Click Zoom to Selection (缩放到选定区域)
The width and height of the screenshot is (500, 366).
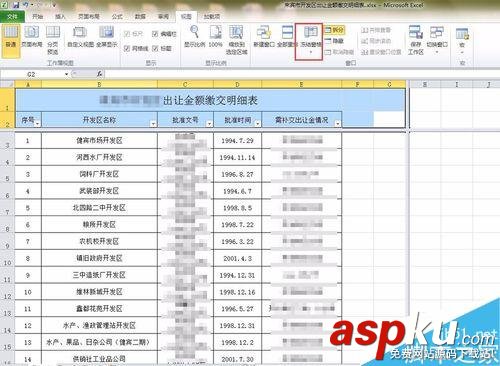236,39
